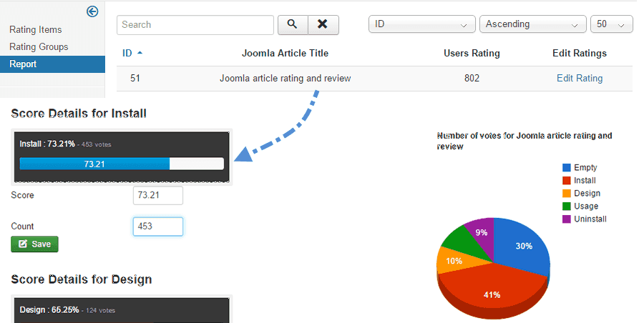This screenshot has width=644, height=323.
Task: Click the purple Uninstall legend swatch
Action: click(x=566, y=219)
